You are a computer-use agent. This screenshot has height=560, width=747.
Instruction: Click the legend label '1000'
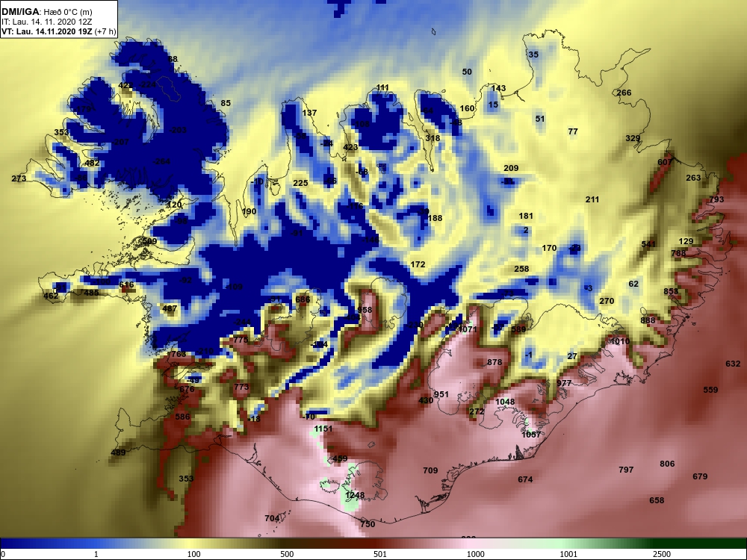tap(475, 554)
